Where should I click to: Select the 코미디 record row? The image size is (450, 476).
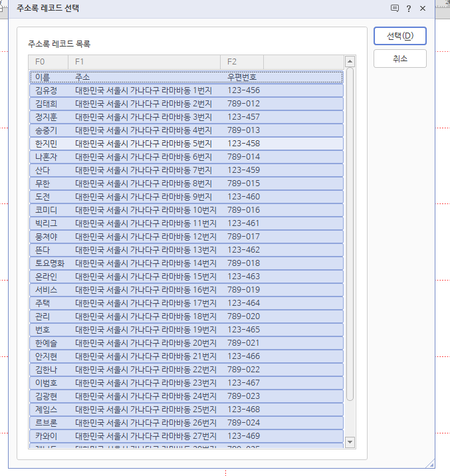(186, 210)
